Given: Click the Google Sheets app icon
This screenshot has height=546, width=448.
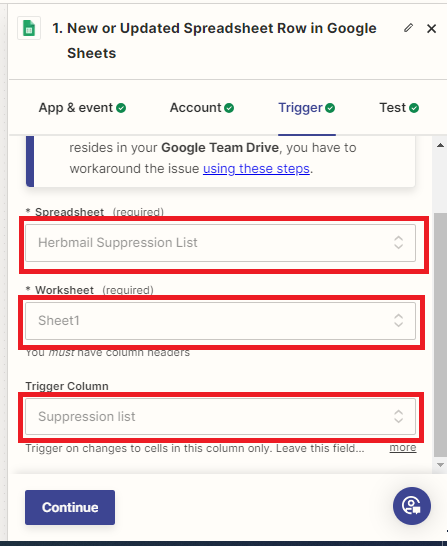Looking at the screenshot, I should pyautogui.click(x=29, y=28).
